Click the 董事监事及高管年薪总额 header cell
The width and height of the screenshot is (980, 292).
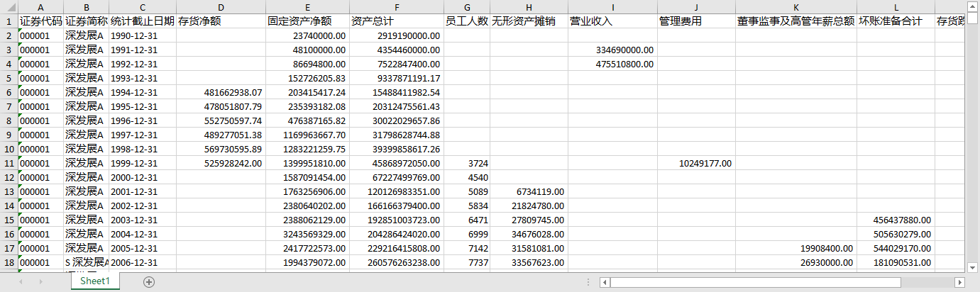coord(796,21)
